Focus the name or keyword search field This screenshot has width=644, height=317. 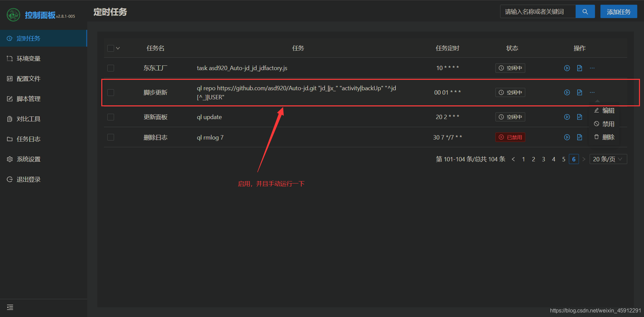538,12
